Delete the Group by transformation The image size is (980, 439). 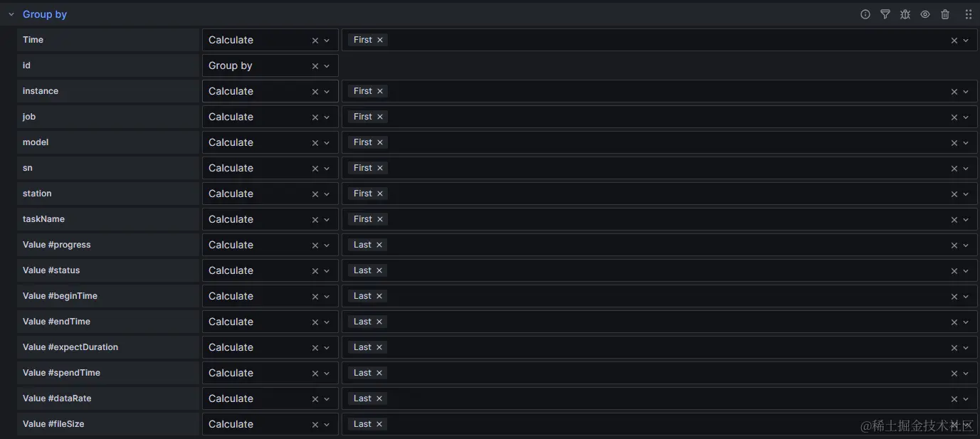[x=945, y=14]
